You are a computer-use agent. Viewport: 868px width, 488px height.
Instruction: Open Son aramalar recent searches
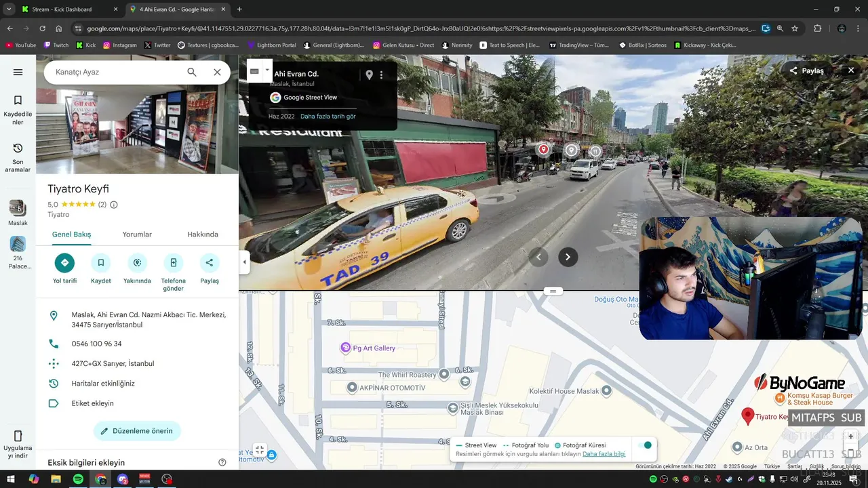(18, 158)
